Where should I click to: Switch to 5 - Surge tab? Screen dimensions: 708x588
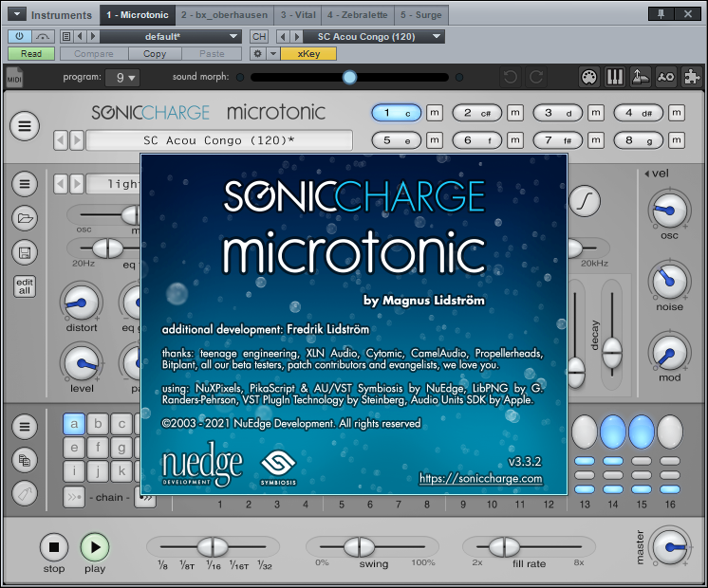420,15
